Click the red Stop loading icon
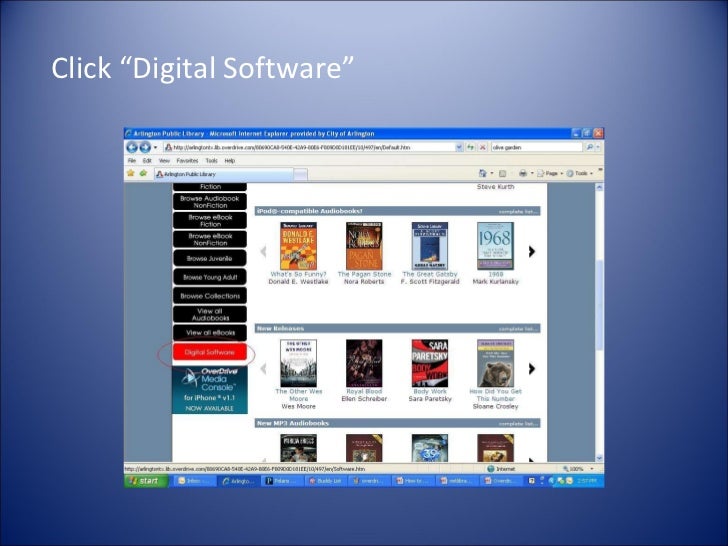 coord(482,147)
